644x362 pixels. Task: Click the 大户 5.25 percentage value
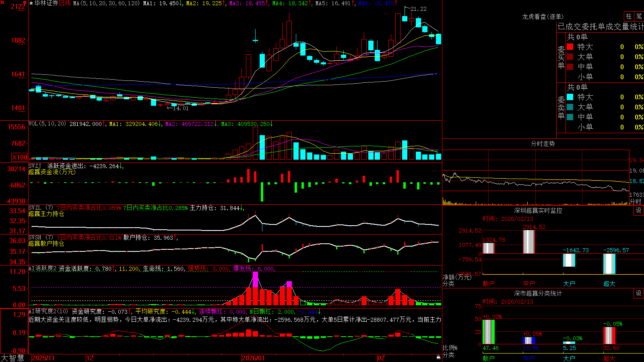pos(569,348)
